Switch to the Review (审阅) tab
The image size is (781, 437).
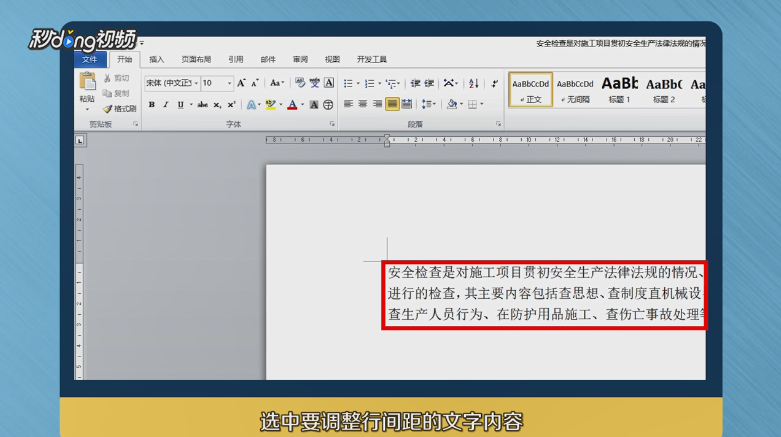(x=300, y=59)
